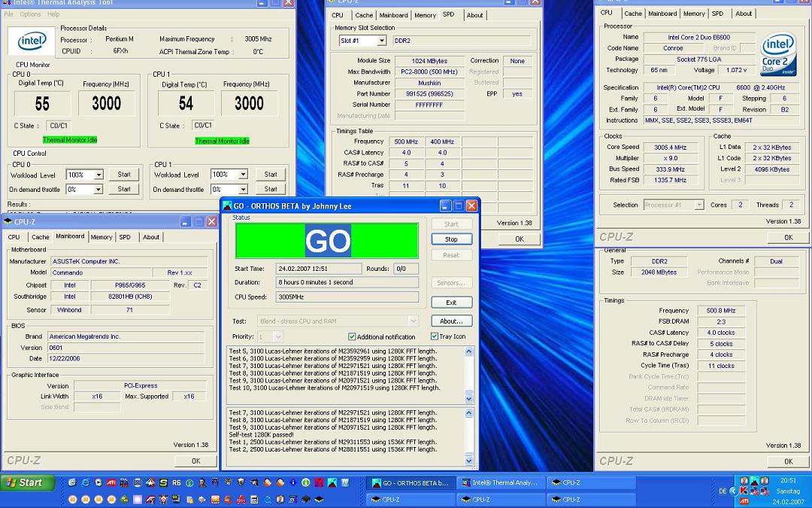Click the Intel Core 2 Duo logo
Viewport: 812px width, 508px height.
pyautogui.click(x=778, y=54)
